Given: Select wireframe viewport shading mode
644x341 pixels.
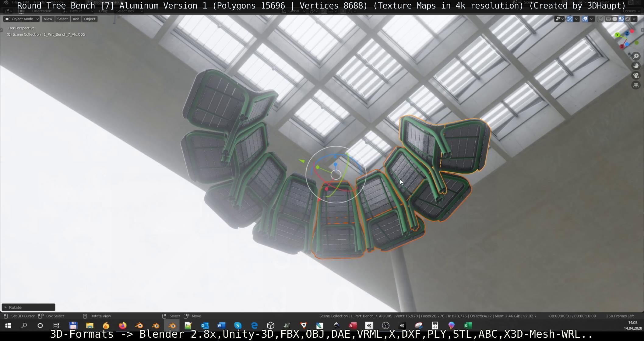Looking at the screenshot, I should [x=608, y=19].
